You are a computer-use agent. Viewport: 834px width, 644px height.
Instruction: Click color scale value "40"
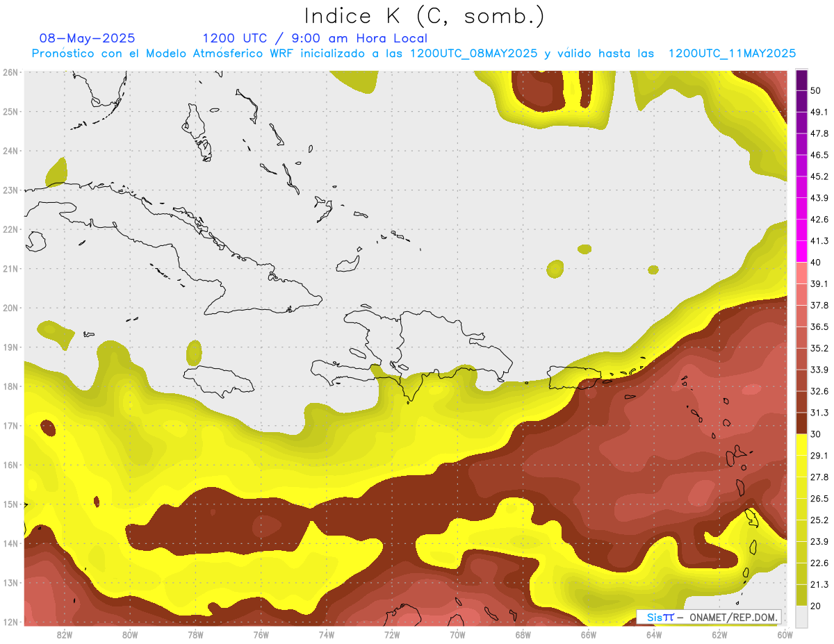816,262
